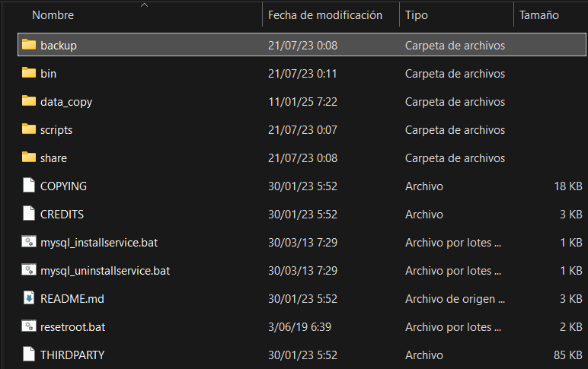The image size is (588, 369).
Task: Click the date in README.md row
Action: (302, 299)
